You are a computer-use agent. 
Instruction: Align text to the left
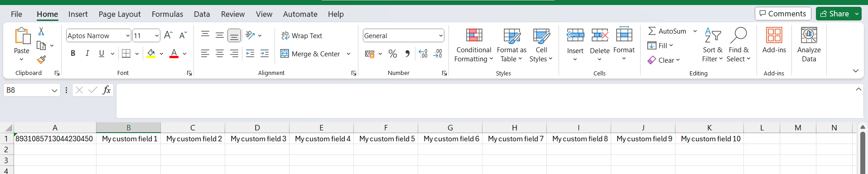[205, 54]
